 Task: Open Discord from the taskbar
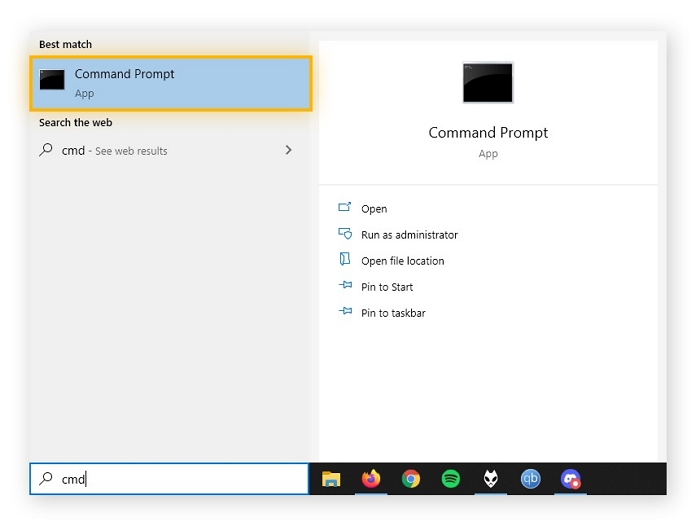(571, 479)
